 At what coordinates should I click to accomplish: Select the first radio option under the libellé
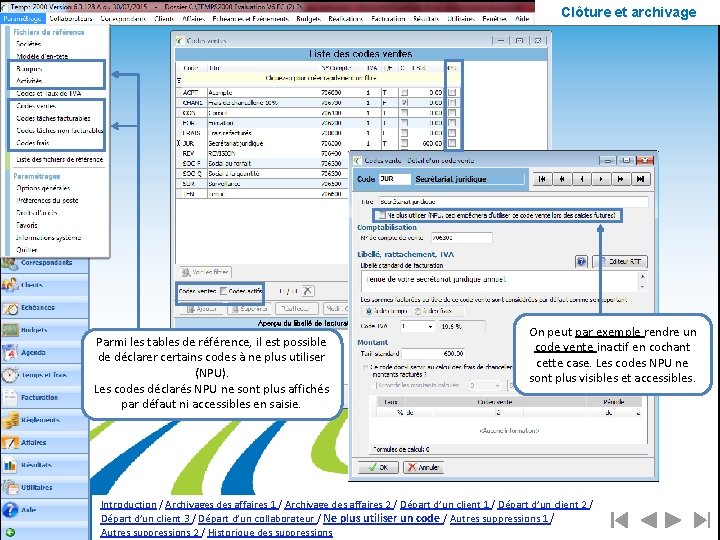(368, 311)
